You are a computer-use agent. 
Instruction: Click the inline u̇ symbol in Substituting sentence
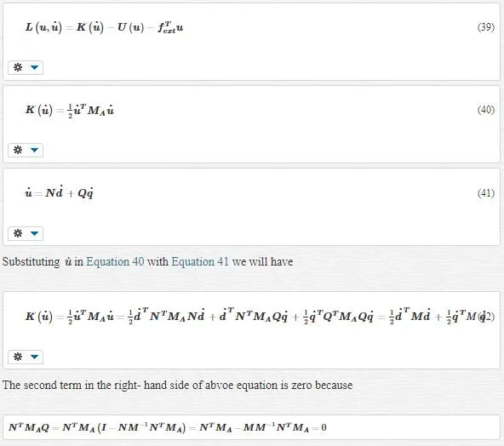pos(68,261)
